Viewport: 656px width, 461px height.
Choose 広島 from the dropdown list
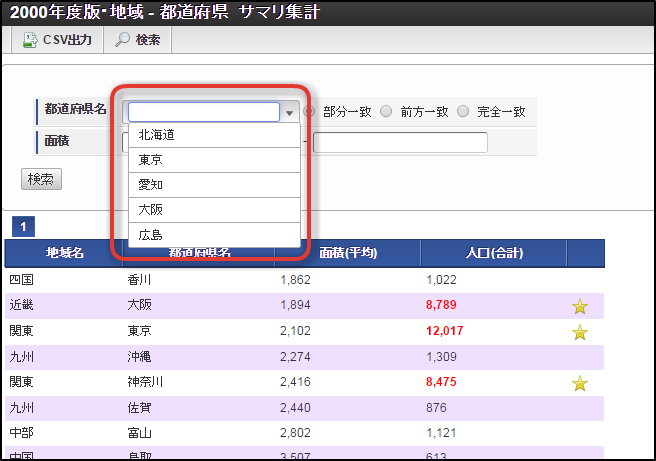pyautogui.click(x=214, y=235)
